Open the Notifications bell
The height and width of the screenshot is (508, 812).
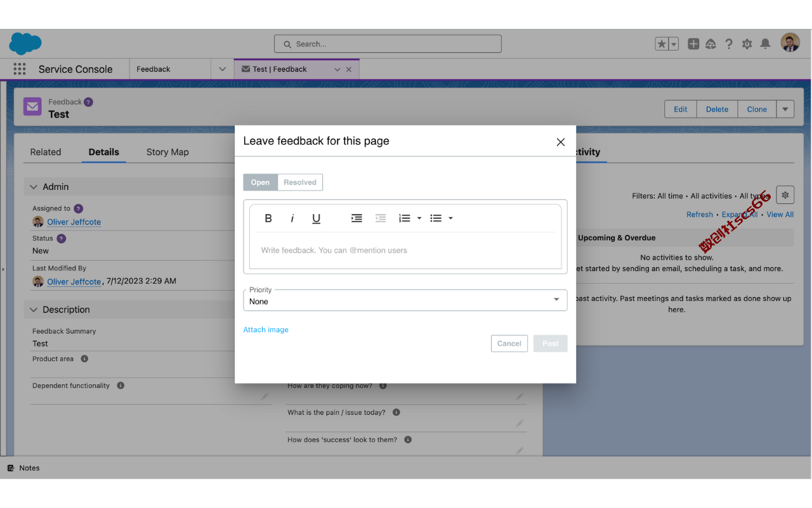click(x=766, y=44)
